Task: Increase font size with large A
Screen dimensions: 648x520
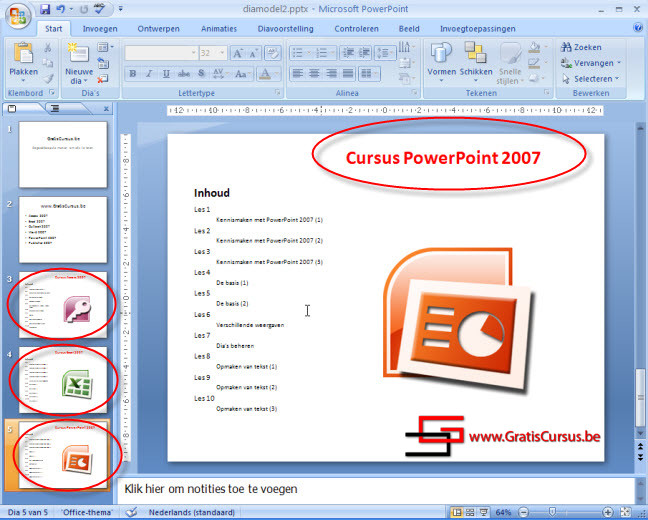Action: point(238,53)
